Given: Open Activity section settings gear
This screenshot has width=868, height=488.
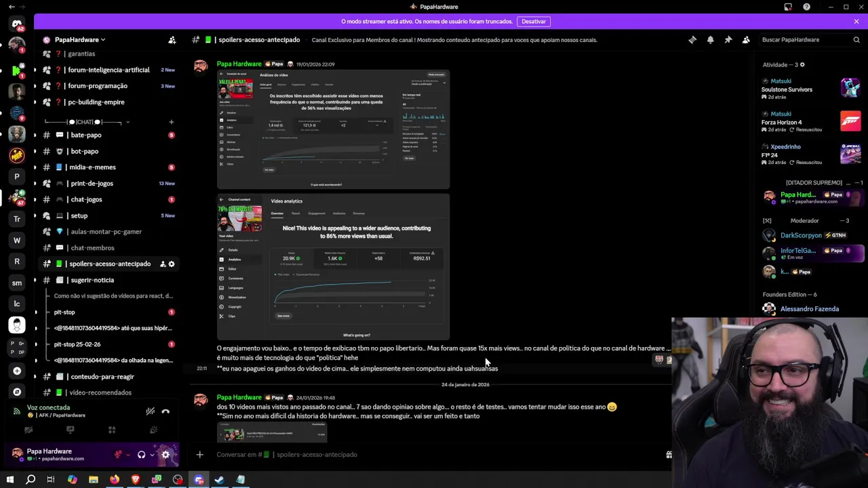Looking at the screenshot, I should click(802, 65).
